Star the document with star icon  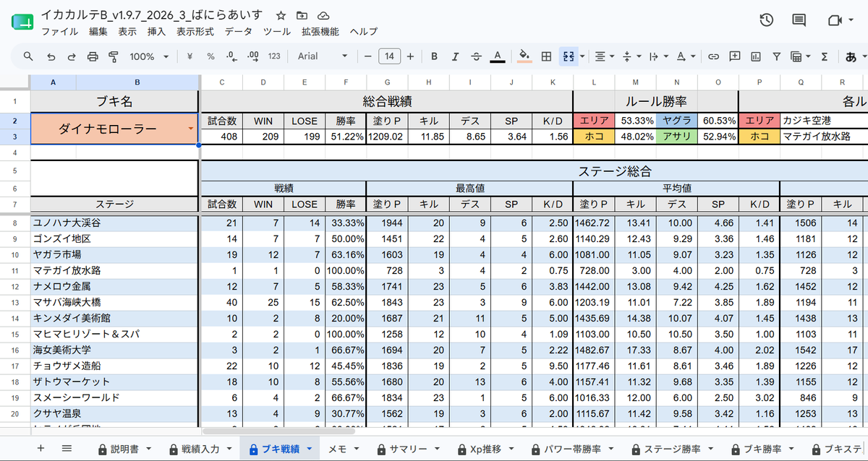click(x=281, y=15)
